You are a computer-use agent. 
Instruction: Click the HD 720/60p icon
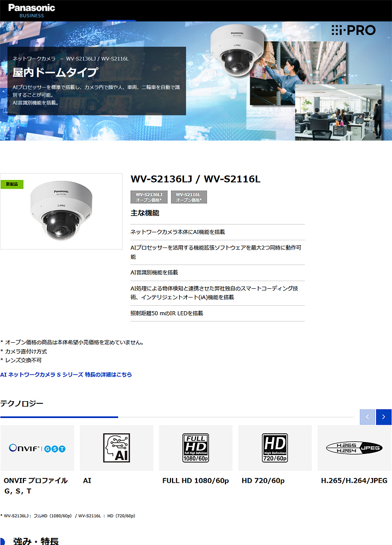coord(275,448)
